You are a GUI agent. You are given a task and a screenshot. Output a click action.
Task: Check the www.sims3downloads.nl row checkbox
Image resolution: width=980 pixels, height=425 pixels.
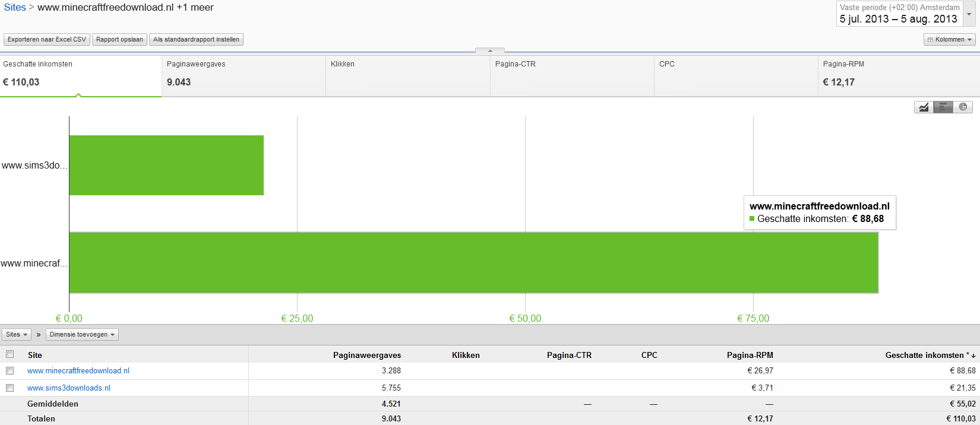(10, 388)
